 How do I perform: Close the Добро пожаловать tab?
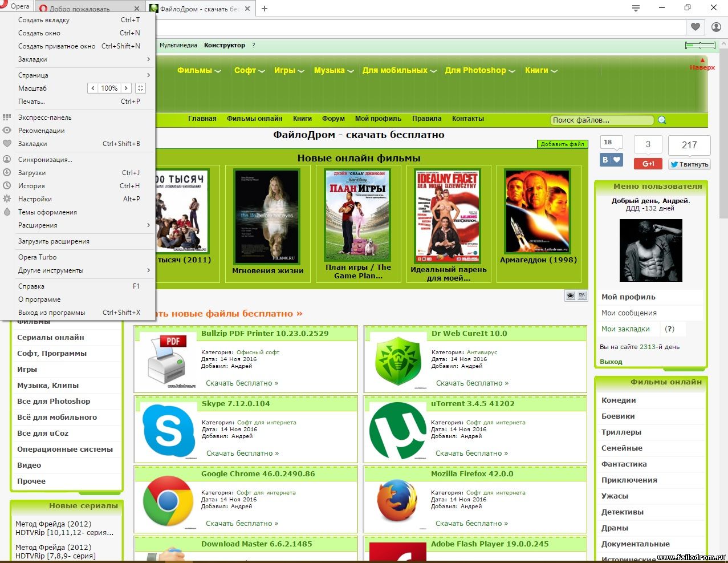tap(137, 9)
